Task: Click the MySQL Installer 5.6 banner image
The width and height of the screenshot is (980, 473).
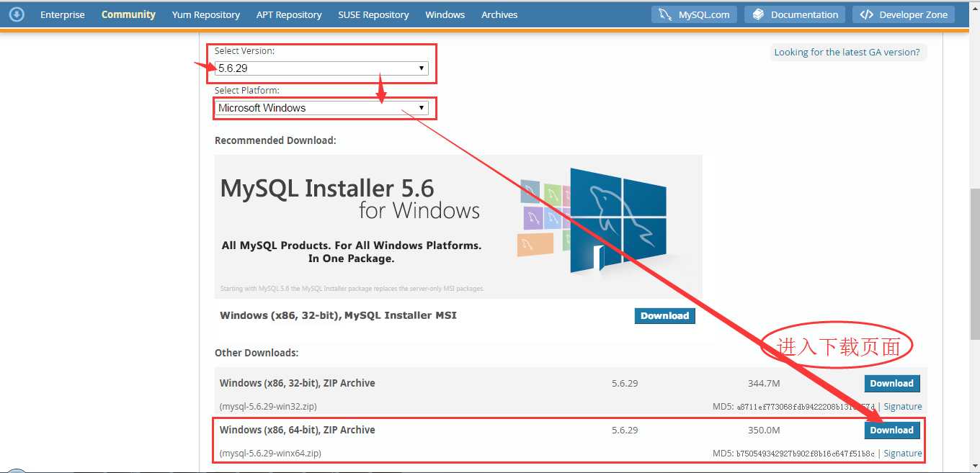Action: [x=458, y=227]
